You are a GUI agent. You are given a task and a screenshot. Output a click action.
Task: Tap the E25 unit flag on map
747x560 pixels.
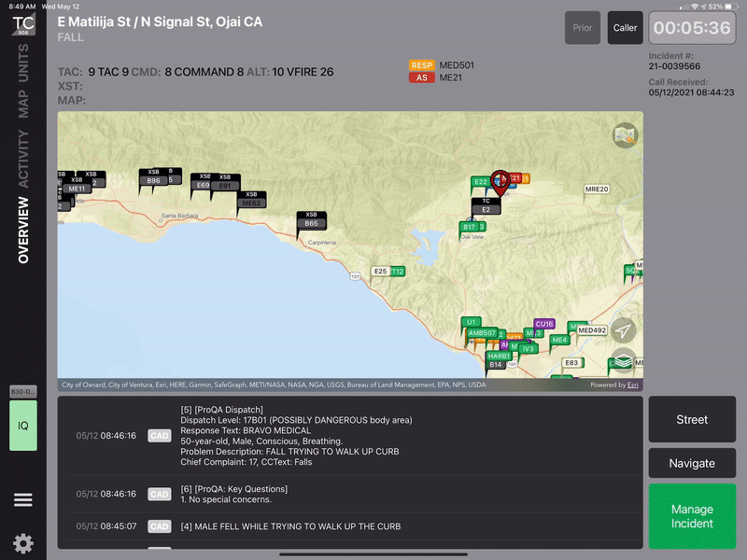379,272
